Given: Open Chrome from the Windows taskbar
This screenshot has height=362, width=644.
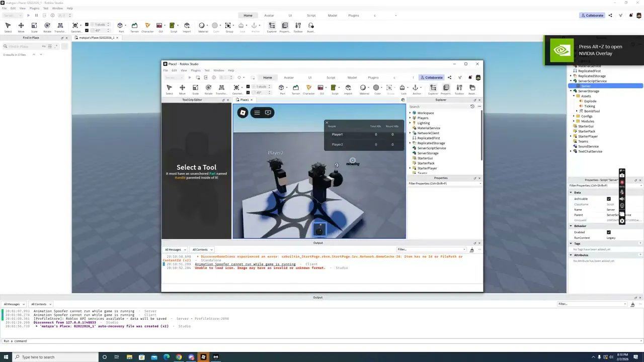Looking at the screenshot, I should pos(179,357).
